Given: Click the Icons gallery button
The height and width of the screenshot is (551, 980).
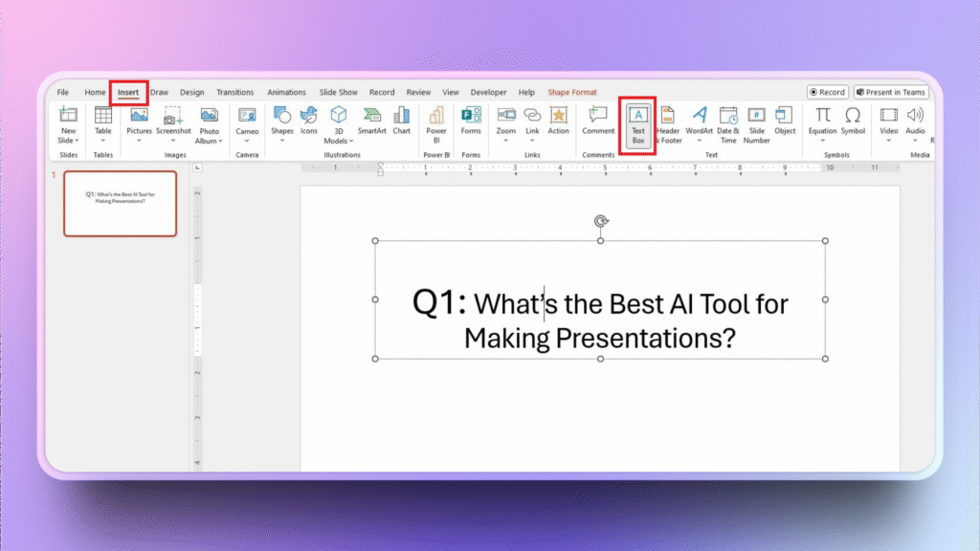Looking at the screenshot, I should [x=309, y=121].
